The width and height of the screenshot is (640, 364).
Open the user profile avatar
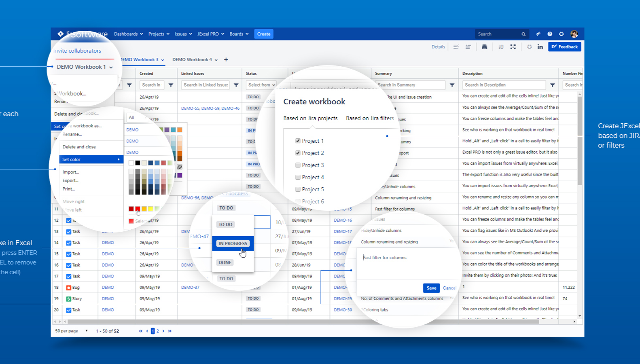[x=574, y=34]
